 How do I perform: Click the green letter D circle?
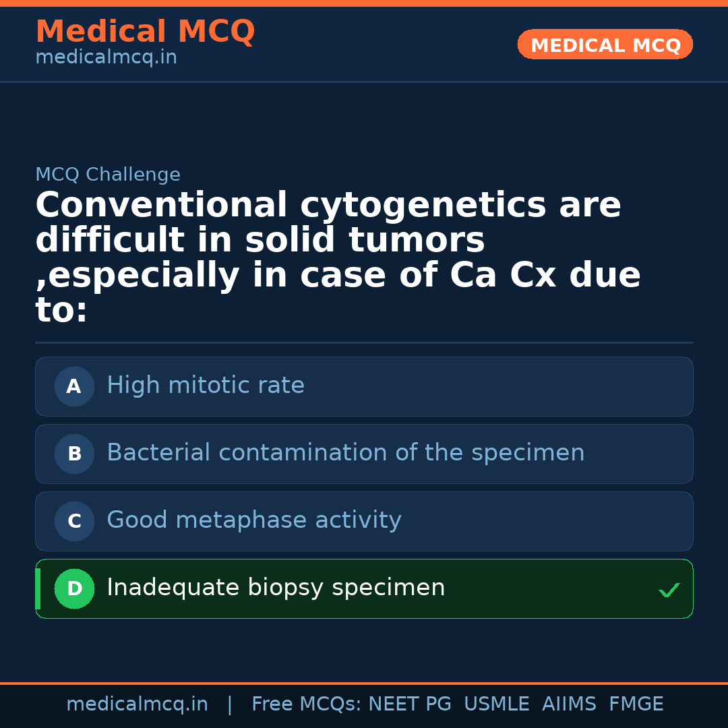(x=74, y=588)
